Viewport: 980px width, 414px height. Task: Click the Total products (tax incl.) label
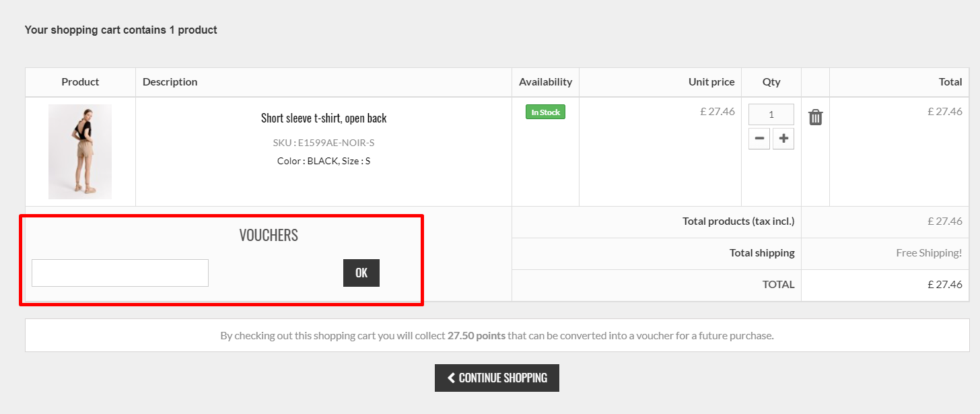[x=738, y=221]
